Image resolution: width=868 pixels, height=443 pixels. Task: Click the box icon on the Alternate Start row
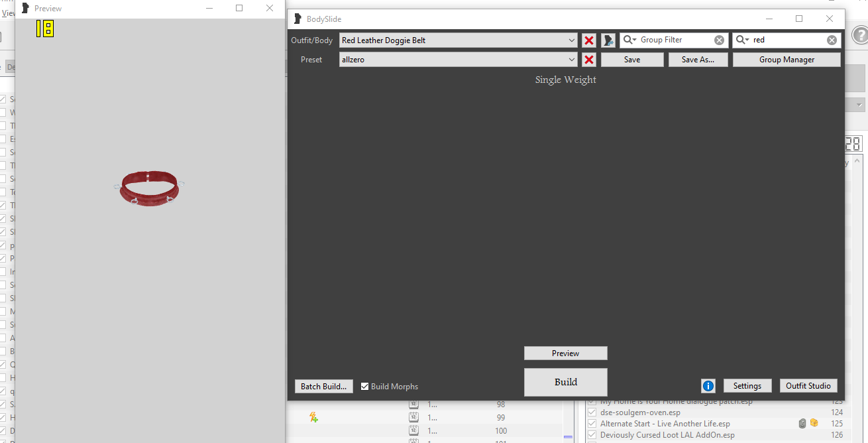(x=814, y=423)
